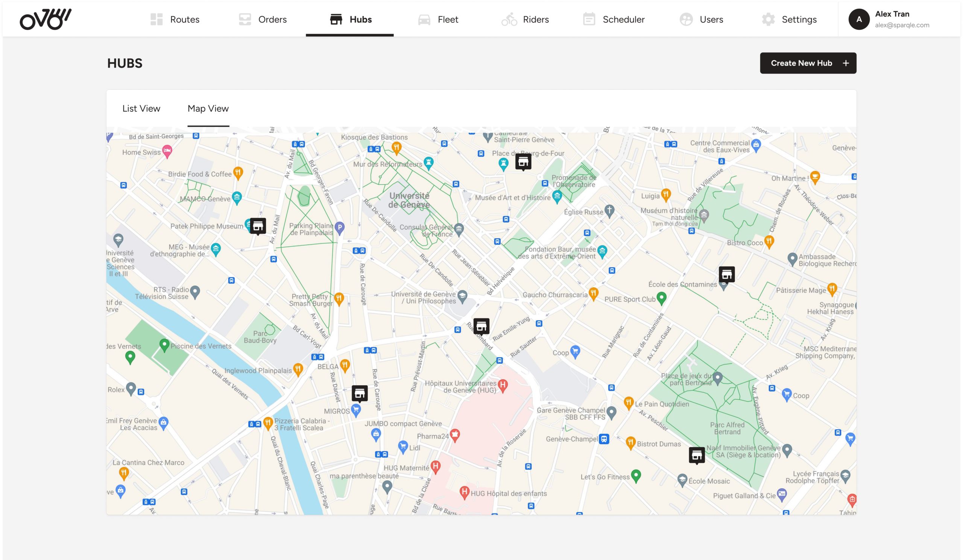Click the Bistro Coco restaurant pin
The height and width of the screenshot is (560, 963).
click(769, 242)
